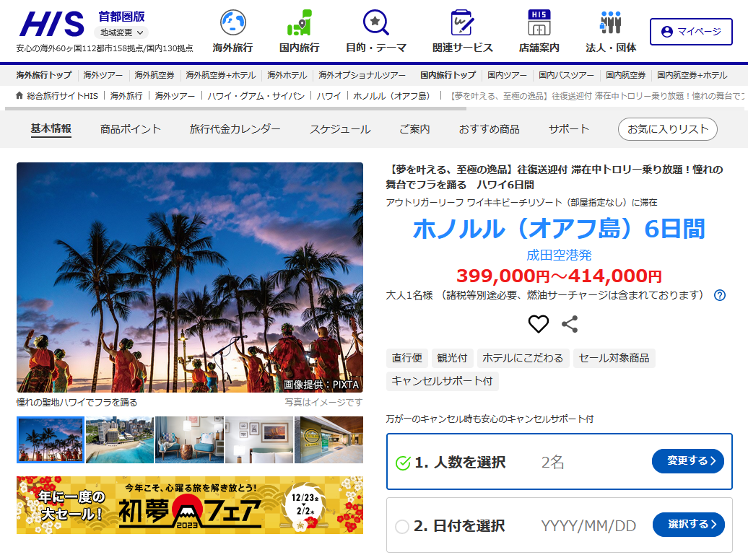This screenshot has height=560, width=748.
Task: Click ハワイ breadcrumb link
Action: pyautogui.click(x=329, y=96)
